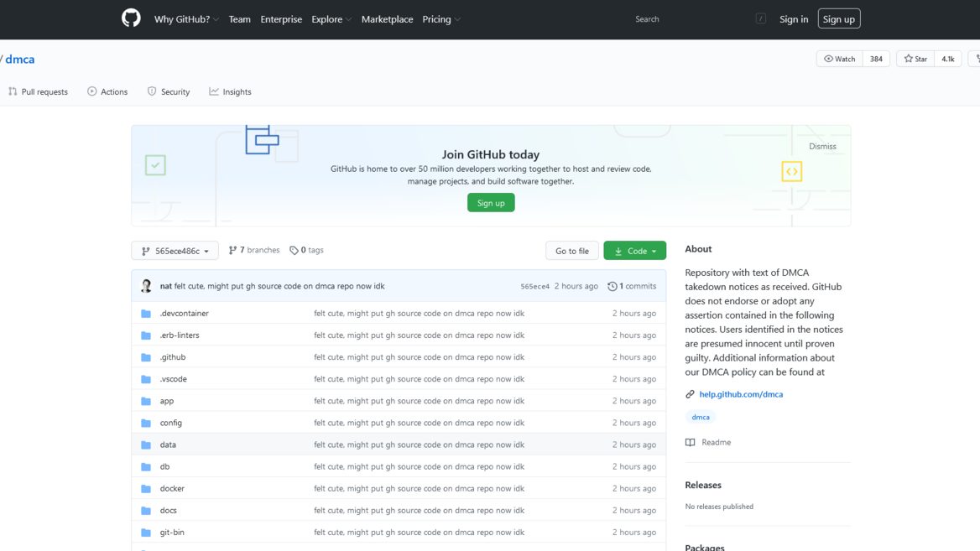The image size is (980, 551).
Task: Go to the Team page
Action: point(239,18)
